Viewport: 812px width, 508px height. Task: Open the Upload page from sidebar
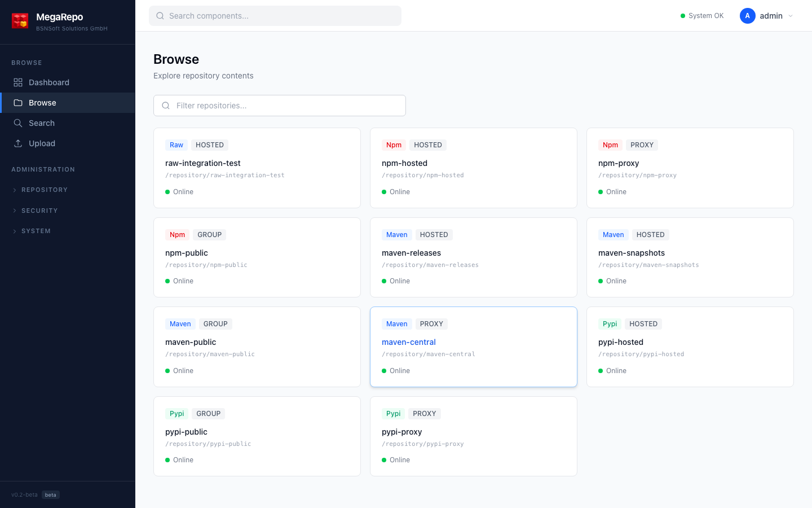click(42, 143)
